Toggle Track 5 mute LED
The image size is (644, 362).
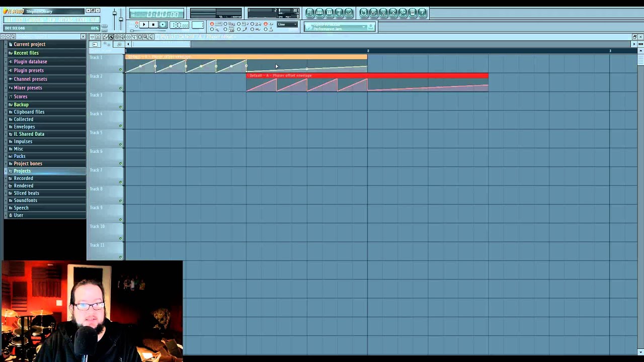coord(120,145)
